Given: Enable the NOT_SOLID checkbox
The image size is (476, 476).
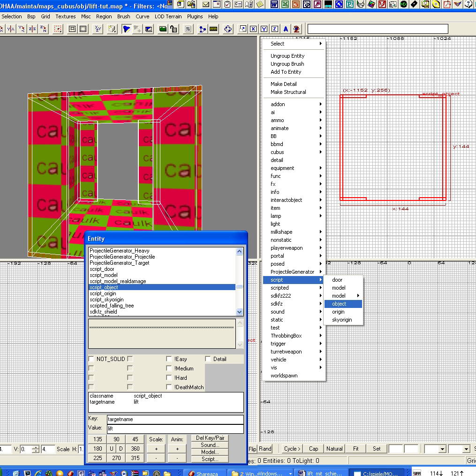Looking at the screenshot, I should pyautogui.click(x=91, y=359).
